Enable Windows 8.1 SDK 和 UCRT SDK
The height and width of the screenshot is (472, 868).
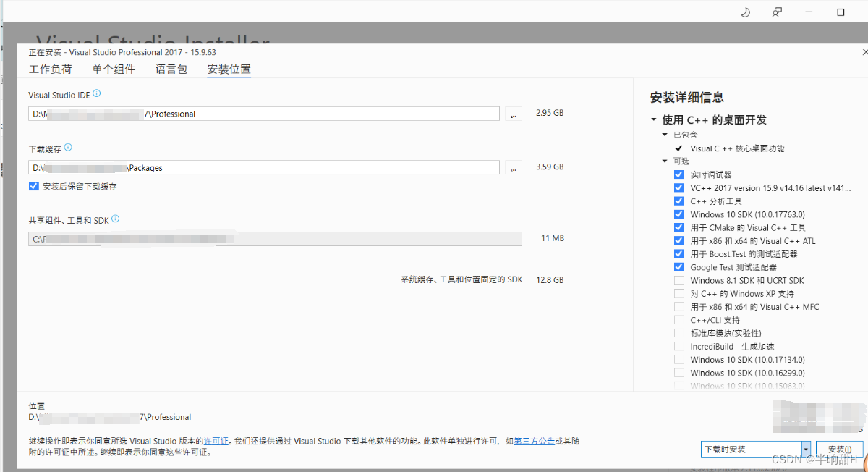click(678, 280)
